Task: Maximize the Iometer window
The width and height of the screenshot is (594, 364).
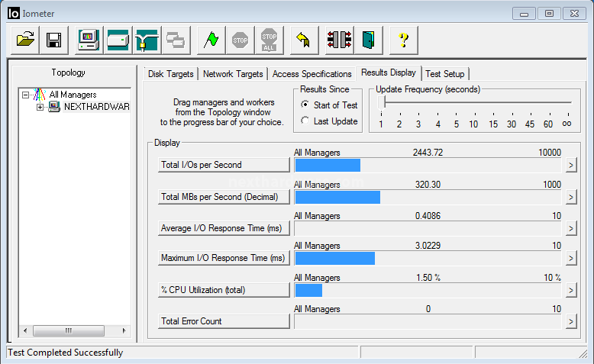Action: pos(549,14)
